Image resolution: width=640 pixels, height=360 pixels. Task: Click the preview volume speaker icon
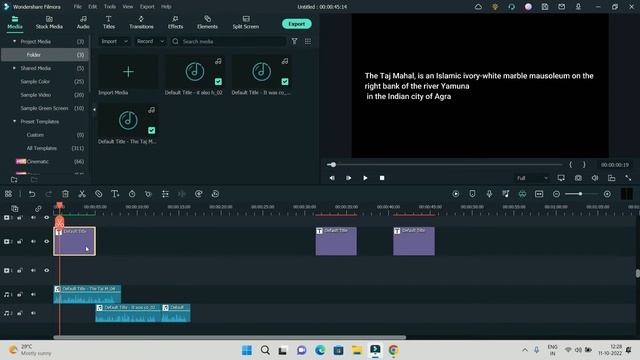(x=595, y=178)
